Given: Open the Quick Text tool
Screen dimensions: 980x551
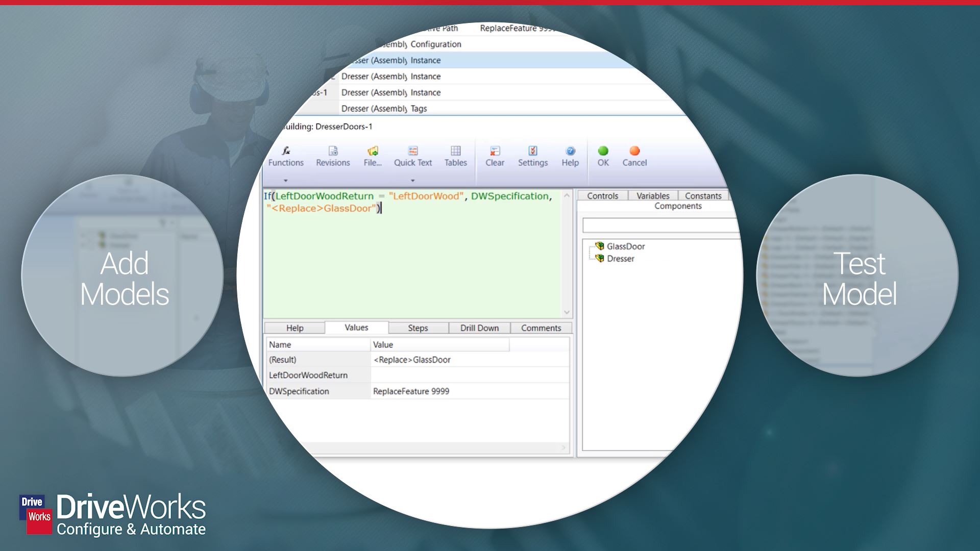Looking at the screenshot, I should click(x=412, y=156).
